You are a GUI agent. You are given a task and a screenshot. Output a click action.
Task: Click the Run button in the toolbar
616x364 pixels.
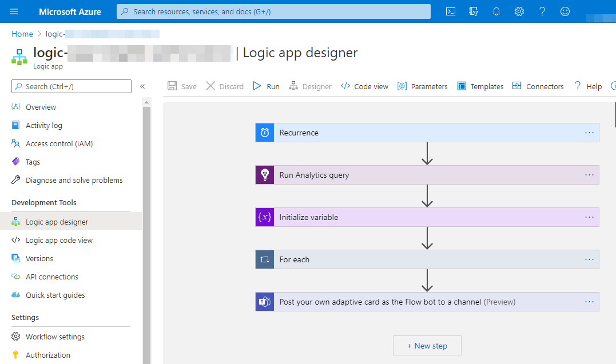(267, 86)
